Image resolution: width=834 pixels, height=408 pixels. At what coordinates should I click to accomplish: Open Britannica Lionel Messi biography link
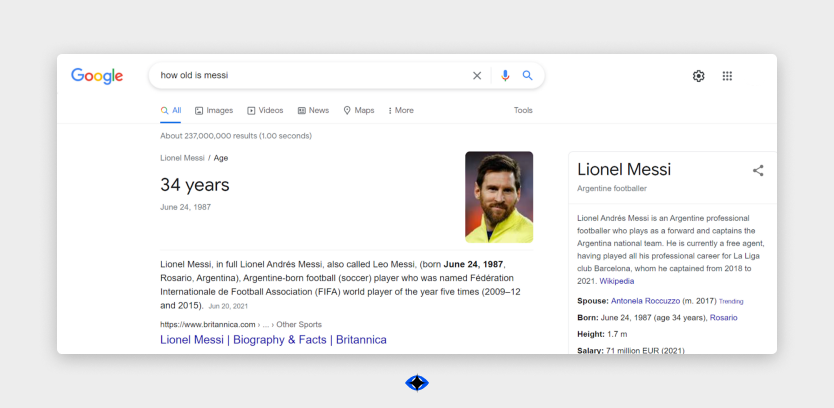click(273, 340)
